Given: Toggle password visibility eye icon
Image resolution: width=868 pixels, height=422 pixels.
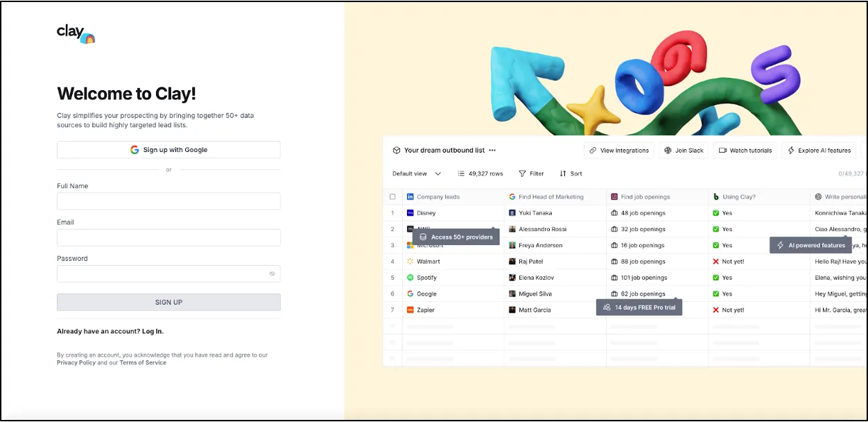Looking at the screenshot, I should [272, 273].
